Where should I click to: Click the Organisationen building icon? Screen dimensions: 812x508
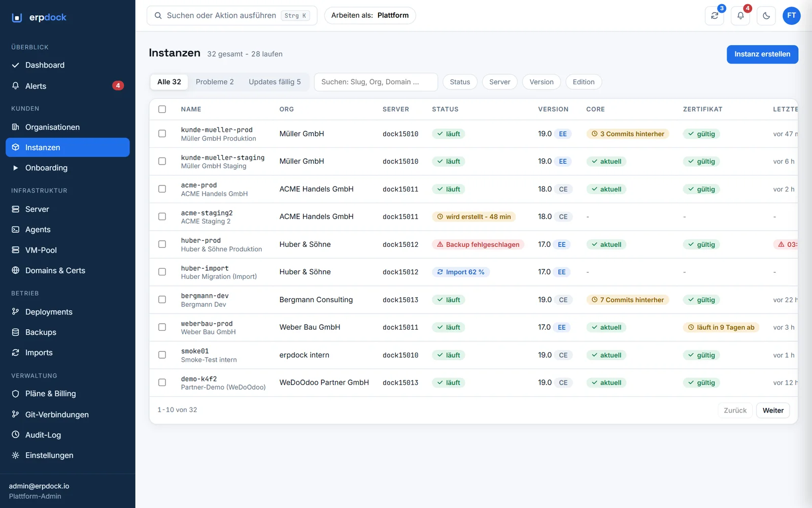(x=16, y=127)
